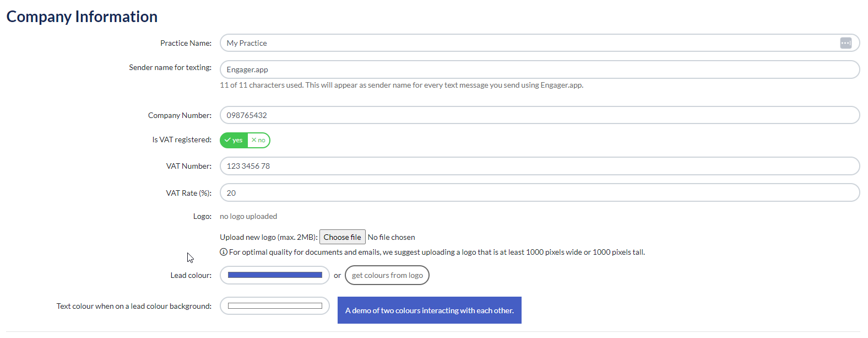Click the "Is VAT registered:" label
Screen dimensions: 868x338
click(182, 140)
